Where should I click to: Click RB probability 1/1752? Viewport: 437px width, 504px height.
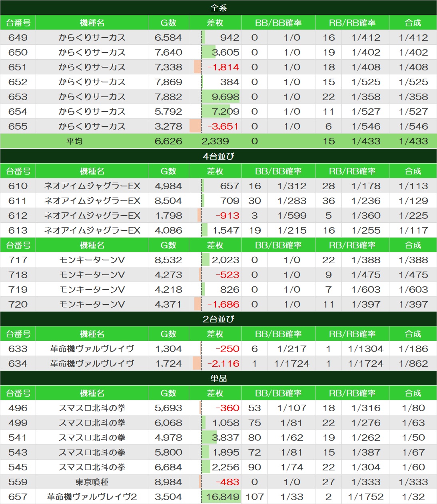(366, 497)
